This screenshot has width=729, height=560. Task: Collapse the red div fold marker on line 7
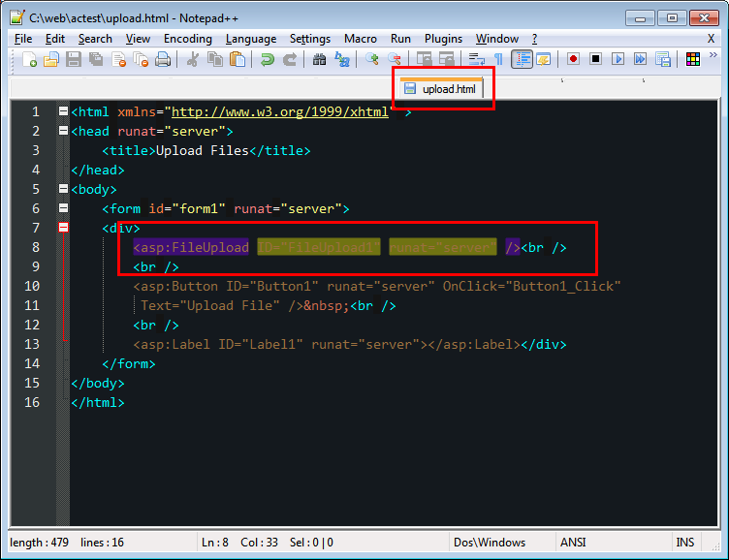pos(63,228)
